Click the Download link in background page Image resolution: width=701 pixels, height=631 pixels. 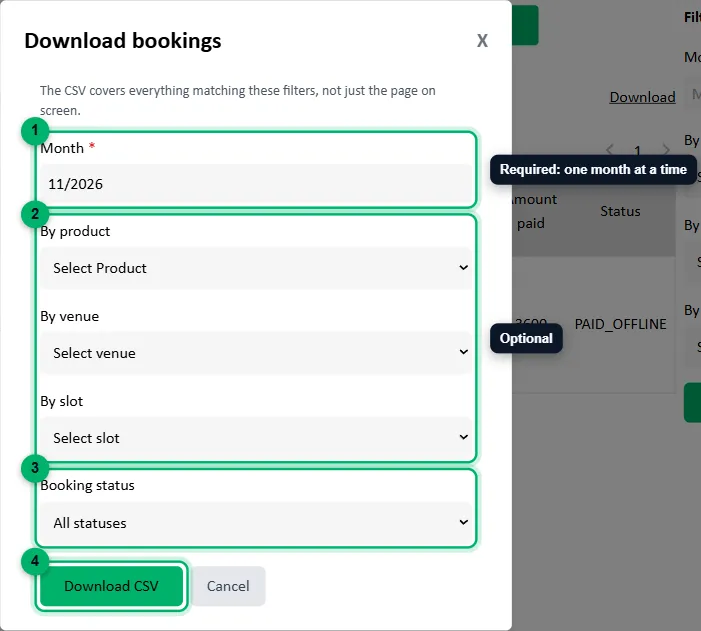[642, 97]
